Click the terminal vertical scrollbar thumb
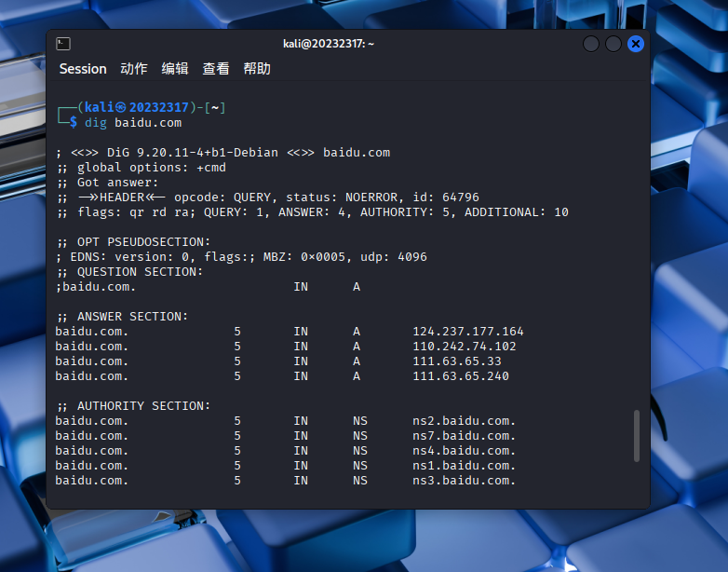Viewport: 728px width, 572px height. tap(637, 436)
